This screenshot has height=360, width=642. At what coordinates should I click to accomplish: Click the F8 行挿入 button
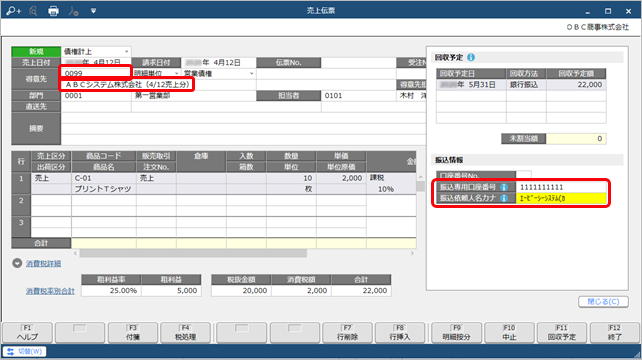pos(400,333)
